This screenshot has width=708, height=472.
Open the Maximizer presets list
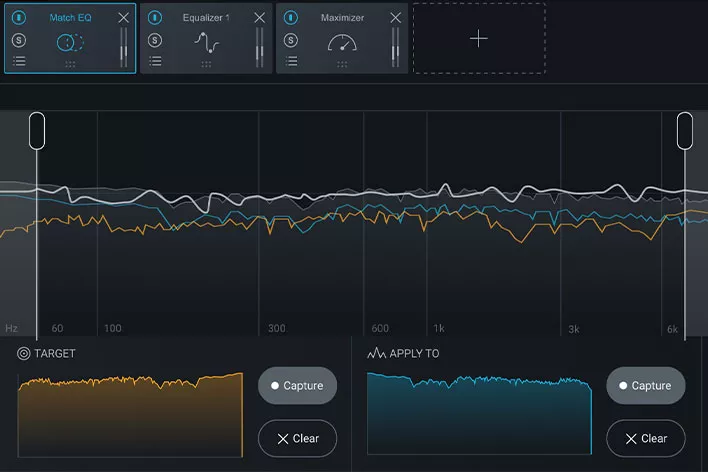point(290,61)
